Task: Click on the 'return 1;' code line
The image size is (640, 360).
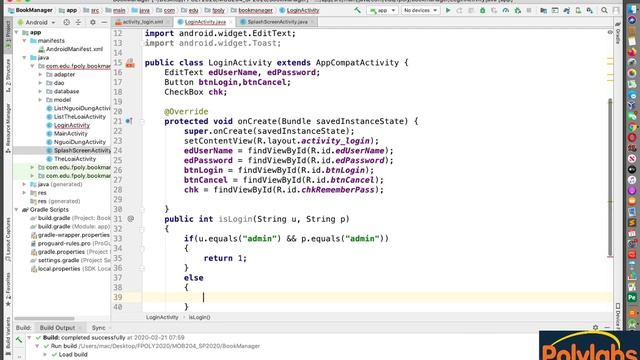Action: [225, 258]
